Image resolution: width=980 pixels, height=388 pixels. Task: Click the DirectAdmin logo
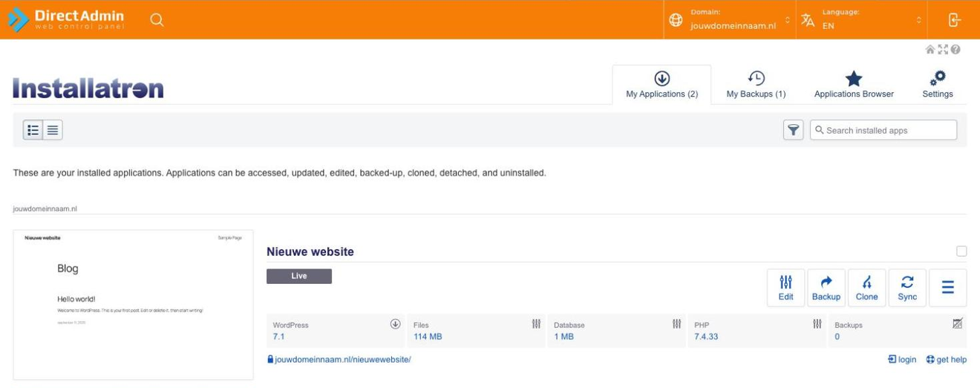tap(66, 19)
